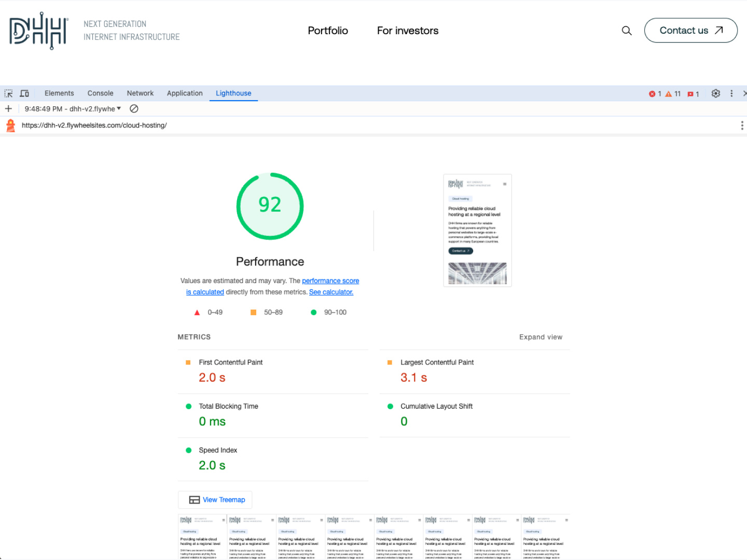This screenshot has width=747, height=560.
Task: Click the Largest Contentful Paint metric
Action: click(475, 371)
